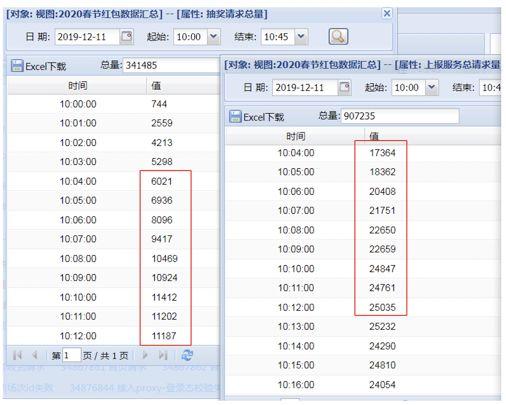Click 起始 time field 10:00 in right window

click(408, 88)
